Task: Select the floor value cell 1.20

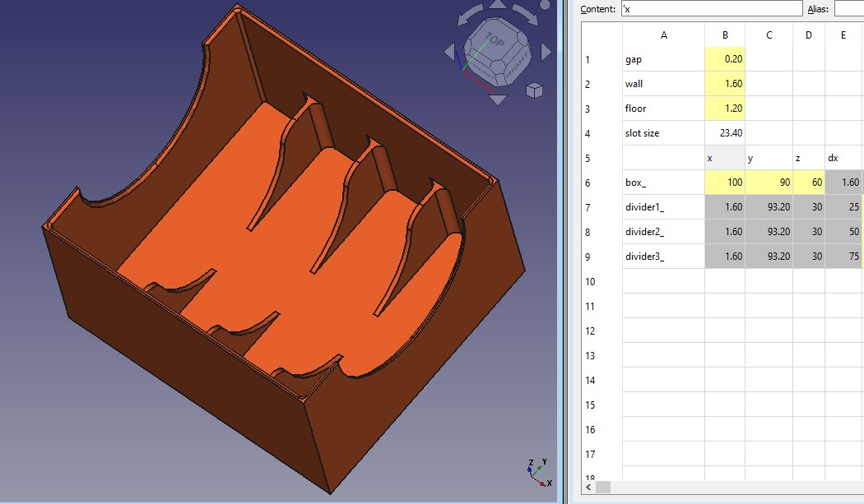Action: (x=725, y=109)
